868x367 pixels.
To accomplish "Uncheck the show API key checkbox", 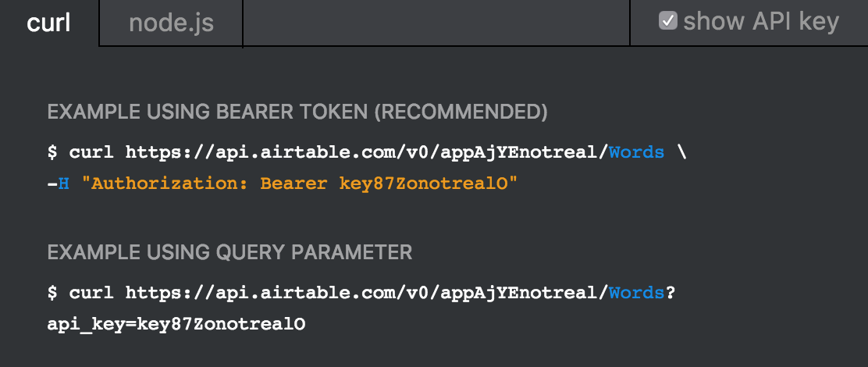I will 667,21.
